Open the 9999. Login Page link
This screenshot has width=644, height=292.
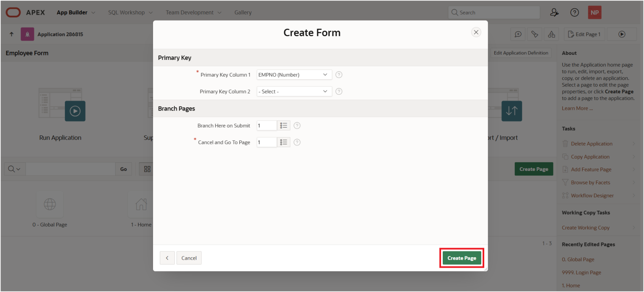coord(581,272)
